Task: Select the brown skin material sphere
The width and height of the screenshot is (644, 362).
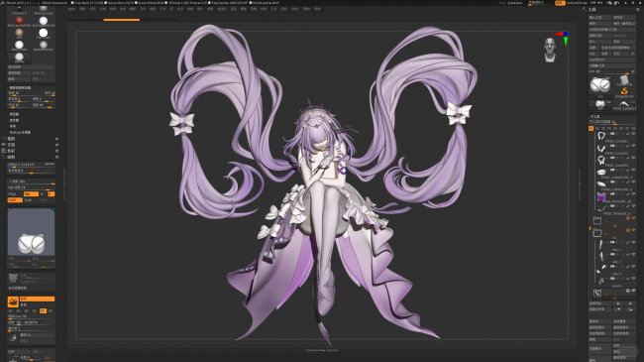Action: point(19,33)
